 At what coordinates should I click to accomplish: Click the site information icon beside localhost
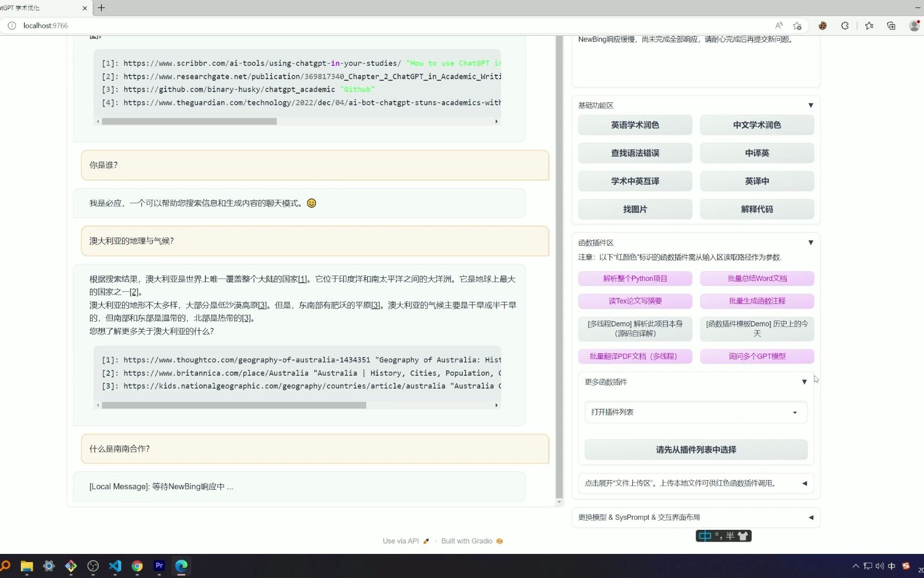click(12, 26)
